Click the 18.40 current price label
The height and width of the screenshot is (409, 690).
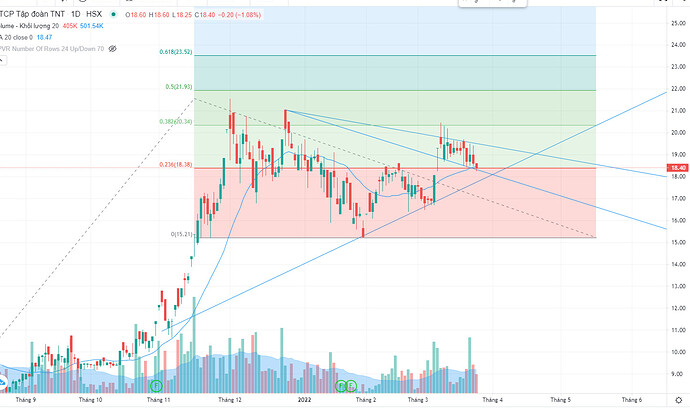[x=678, y=168]
